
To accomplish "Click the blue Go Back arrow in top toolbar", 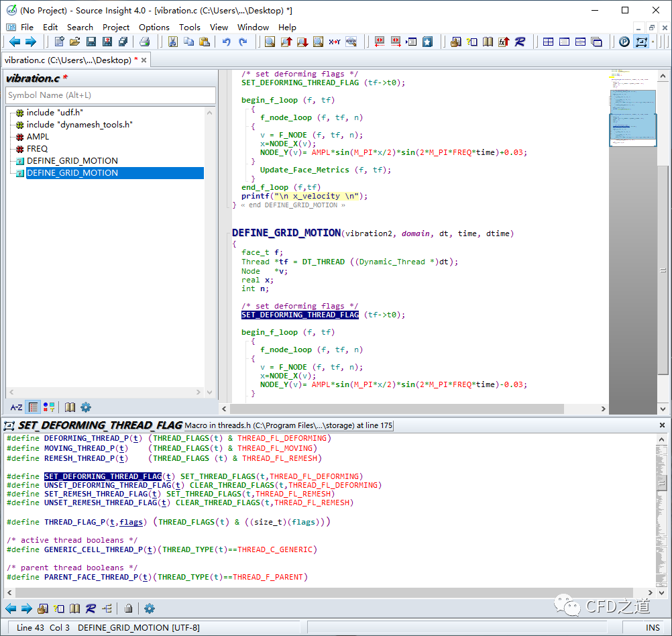I will [x=14, y=42].
